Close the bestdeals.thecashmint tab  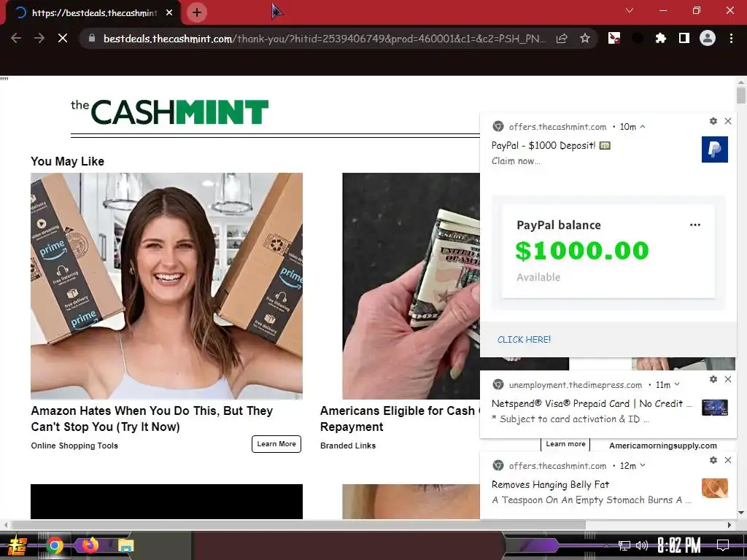[169, 13]
